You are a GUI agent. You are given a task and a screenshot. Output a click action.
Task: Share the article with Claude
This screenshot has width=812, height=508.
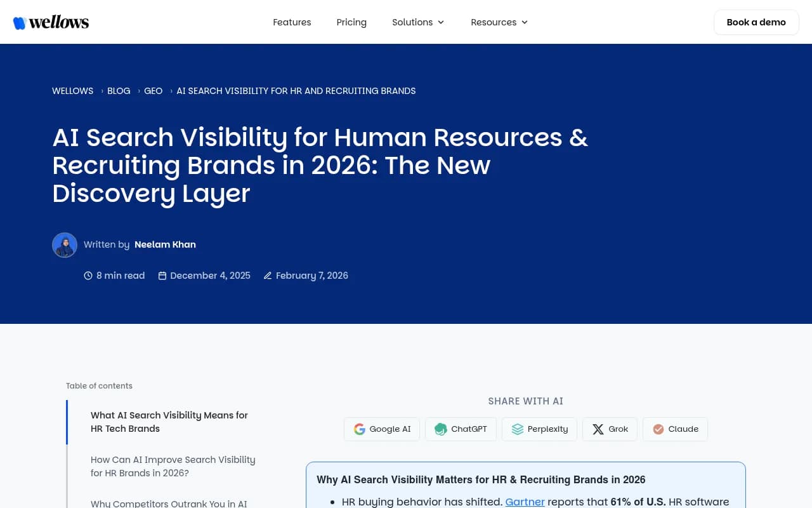675,429
